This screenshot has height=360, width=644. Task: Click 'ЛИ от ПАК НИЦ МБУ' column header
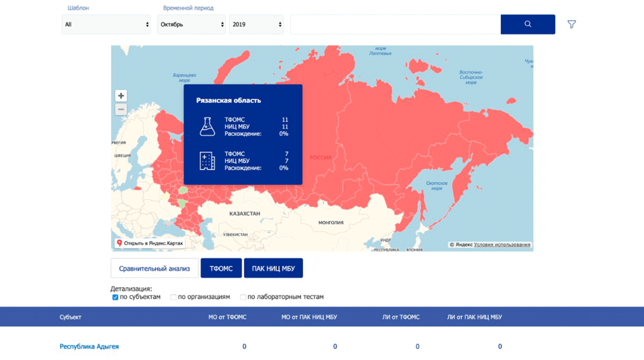coord(475,317)
